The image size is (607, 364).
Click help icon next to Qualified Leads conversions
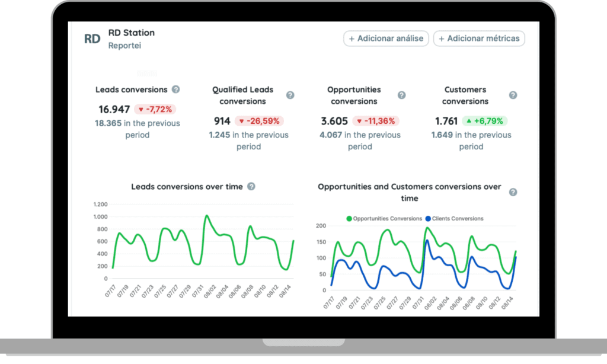pyautogui.click(x=290, y=95)
